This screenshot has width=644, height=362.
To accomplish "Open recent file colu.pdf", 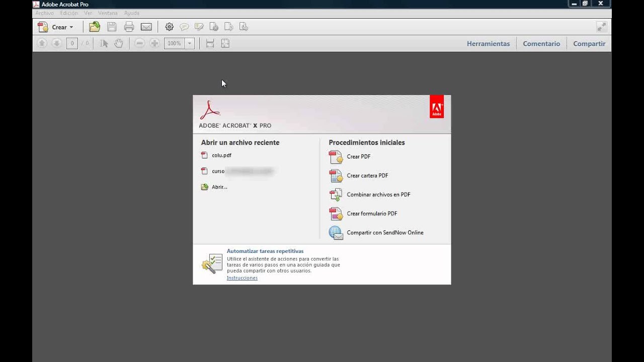I will point(221,155).
